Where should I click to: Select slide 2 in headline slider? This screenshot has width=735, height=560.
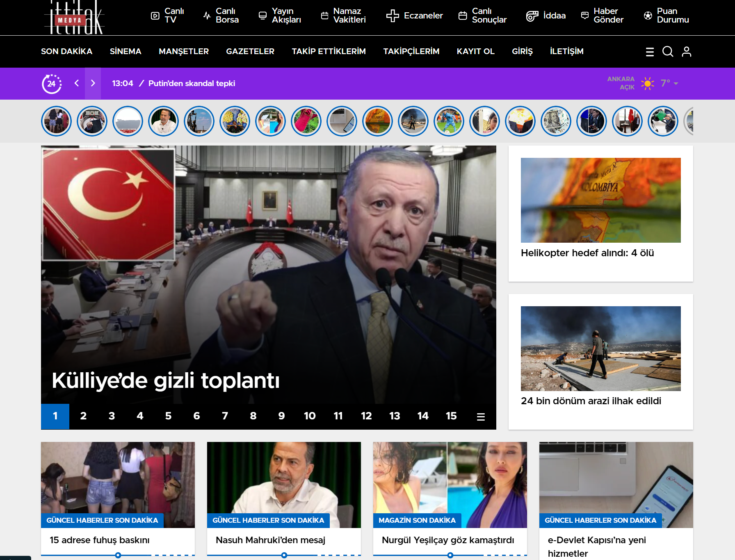(83, 416)
